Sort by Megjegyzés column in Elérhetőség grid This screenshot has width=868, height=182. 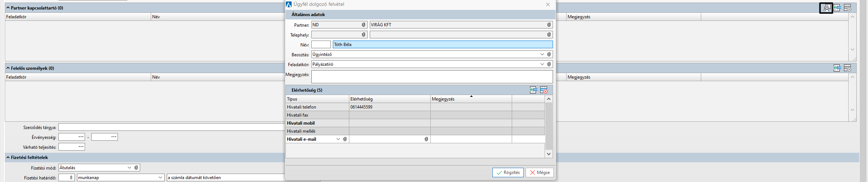471,99
